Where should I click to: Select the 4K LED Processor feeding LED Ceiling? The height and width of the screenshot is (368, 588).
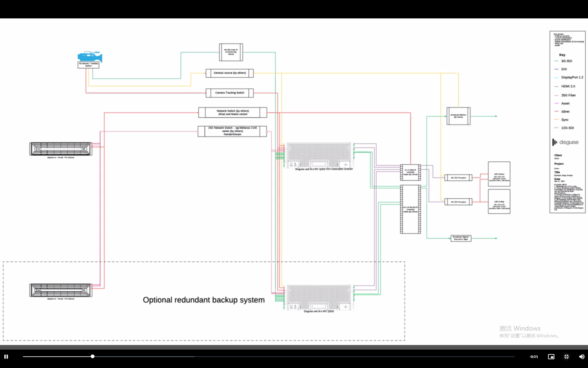coord(458,202)
